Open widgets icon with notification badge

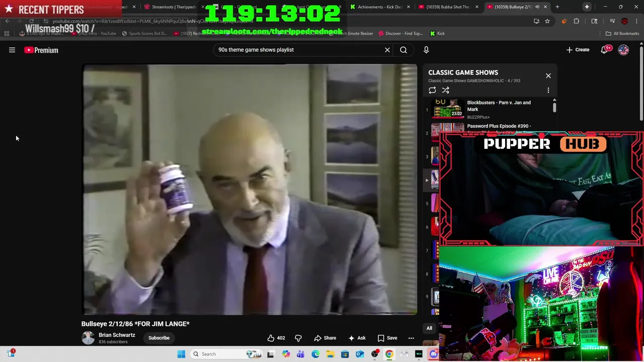coord(11,353)
